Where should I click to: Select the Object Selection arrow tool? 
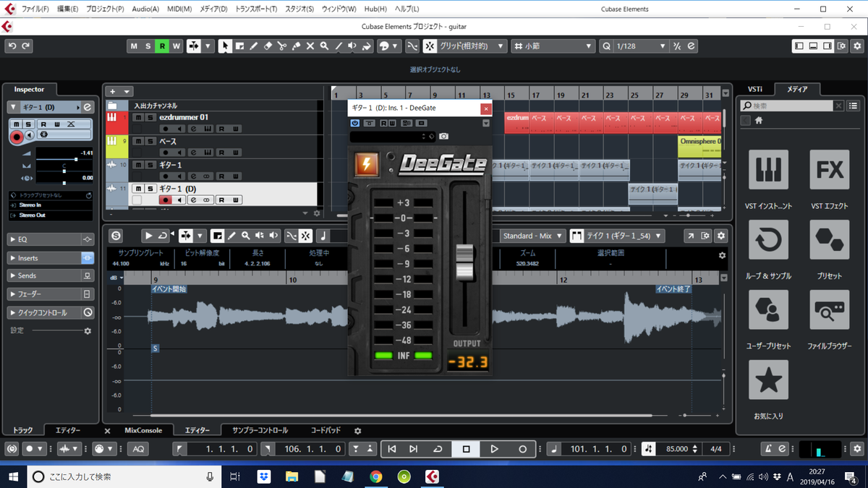[x=225, y=46]
